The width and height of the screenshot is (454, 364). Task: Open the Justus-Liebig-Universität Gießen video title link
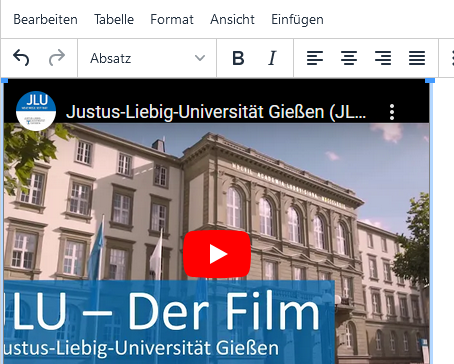pos(216,112)
